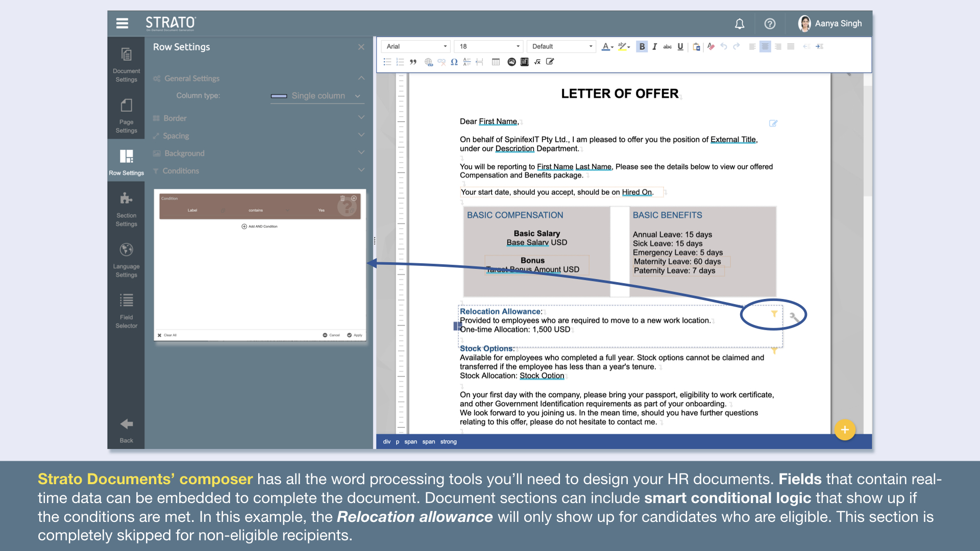The image size is (980, 551).
Task: Click the yellow condition filter icon on Relocation row
Action: point(774,314)
